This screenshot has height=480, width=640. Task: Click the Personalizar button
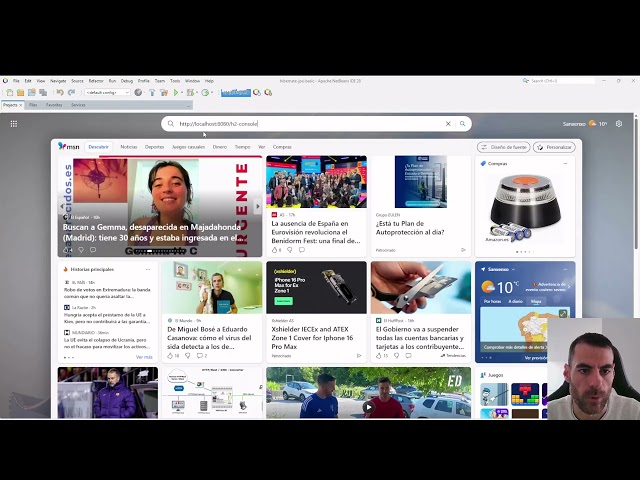click(x=554, y=147)
